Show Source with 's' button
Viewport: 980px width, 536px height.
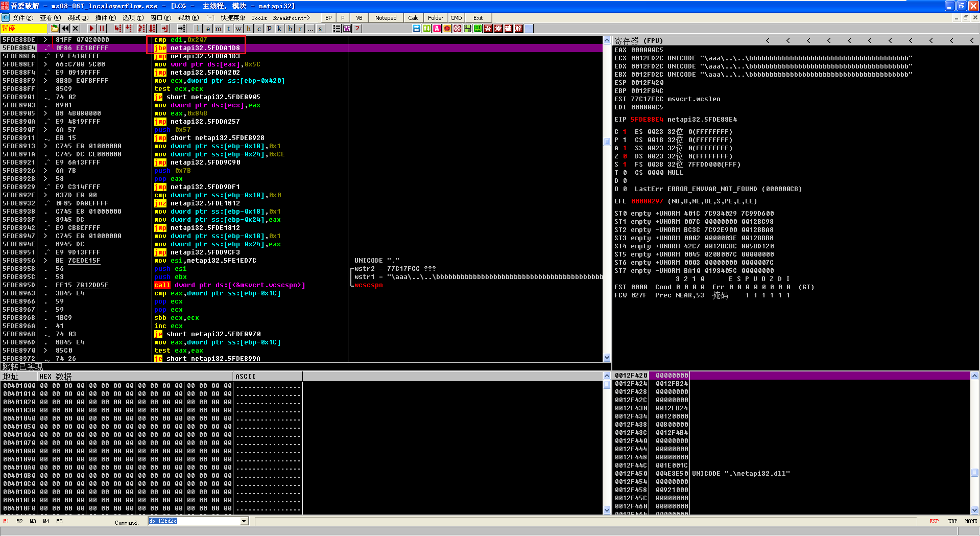(321, 29)
